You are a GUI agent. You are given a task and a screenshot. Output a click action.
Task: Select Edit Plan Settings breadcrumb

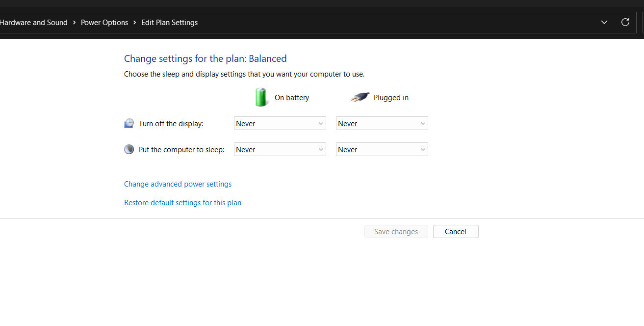point(169,23)
